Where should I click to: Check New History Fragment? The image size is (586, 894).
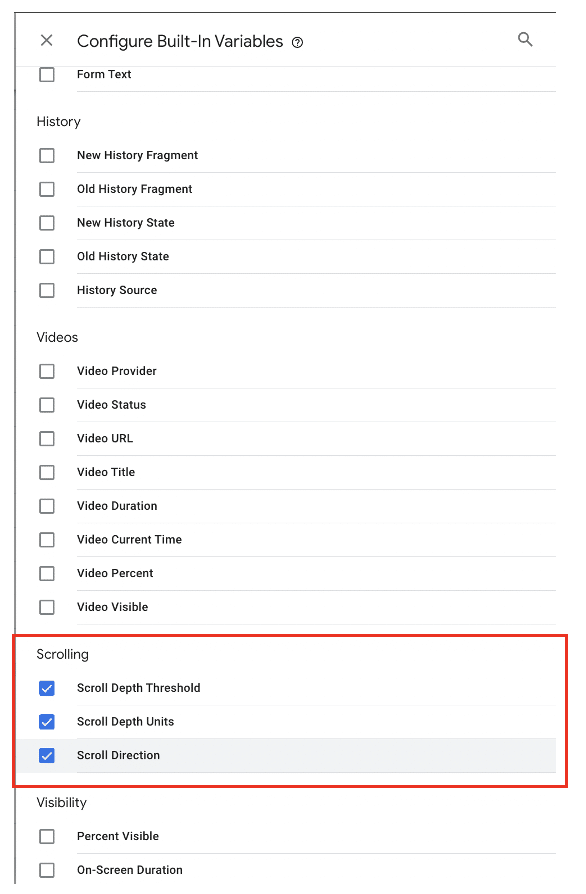pos(46,155)
